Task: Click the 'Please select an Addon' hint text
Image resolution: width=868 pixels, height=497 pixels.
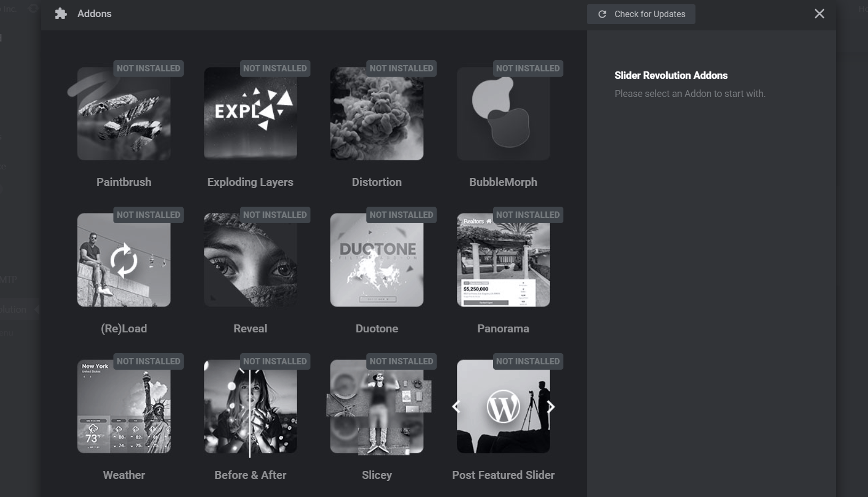Action: pos(690,94)
